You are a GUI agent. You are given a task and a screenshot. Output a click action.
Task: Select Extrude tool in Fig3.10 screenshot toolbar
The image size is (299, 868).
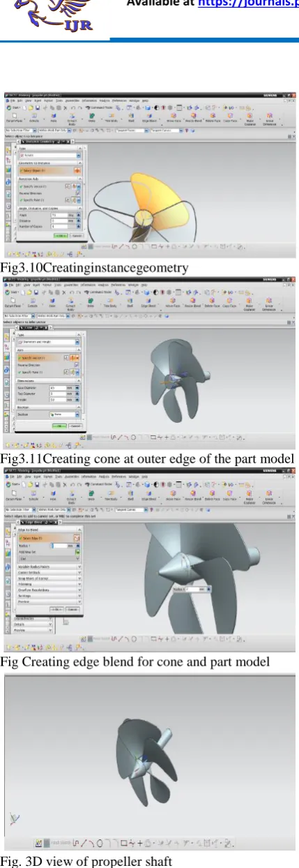33,117
